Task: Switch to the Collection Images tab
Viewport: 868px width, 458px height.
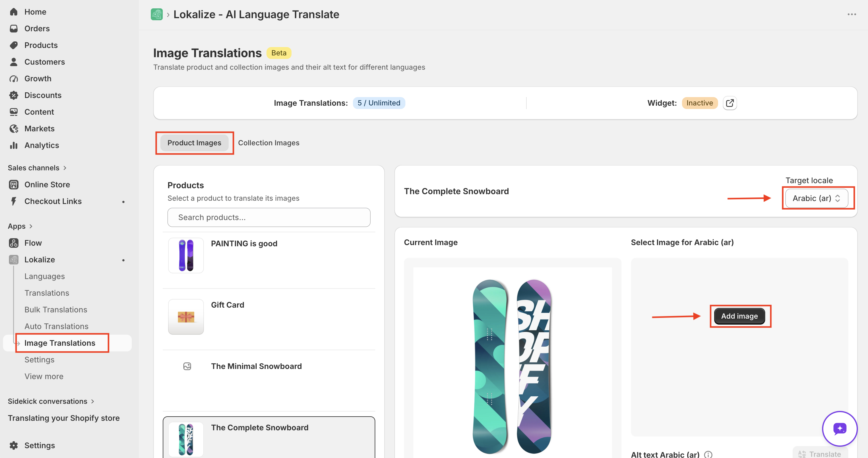Action: (x=269, y=143)
